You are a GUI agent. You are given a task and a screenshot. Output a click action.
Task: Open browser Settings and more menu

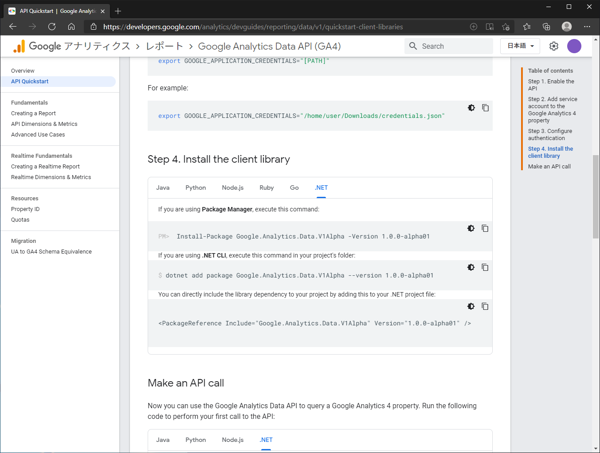click(x=587, y=26)
